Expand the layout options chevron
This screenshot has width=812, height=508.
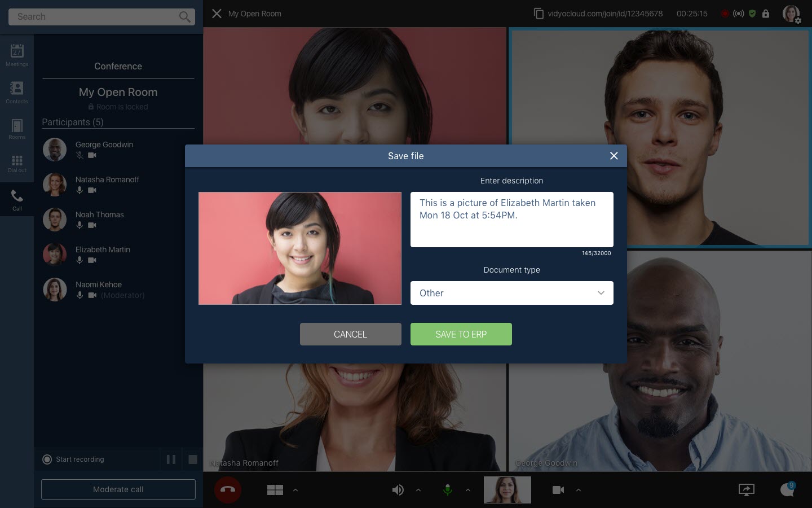pos(295,490)
